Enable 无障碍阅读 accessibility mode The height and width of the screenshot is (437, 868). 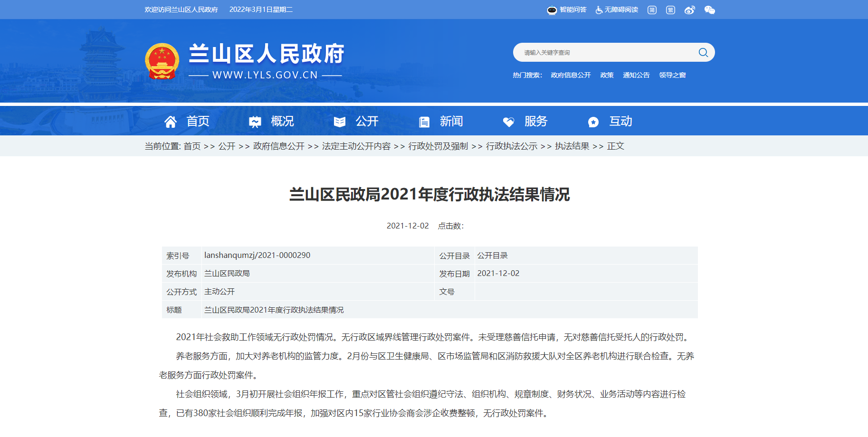point(617,9)
